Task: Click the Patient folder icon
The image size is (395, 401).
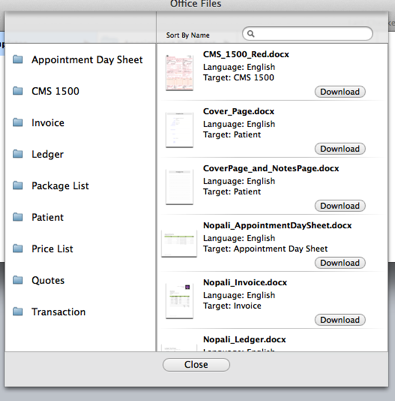Action: coord(18,217)
